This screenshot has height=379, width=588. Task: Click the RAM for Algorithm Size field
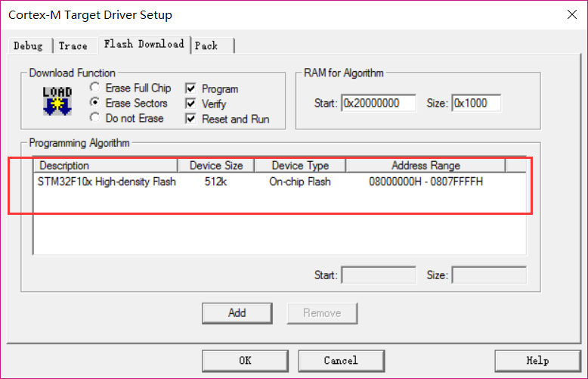pos(476,103)
